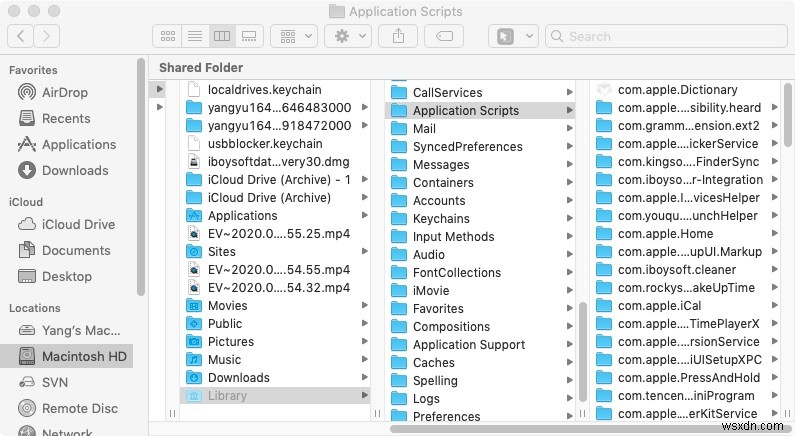Switch to gallery view
Screen dimensions: 795x436
249,36
